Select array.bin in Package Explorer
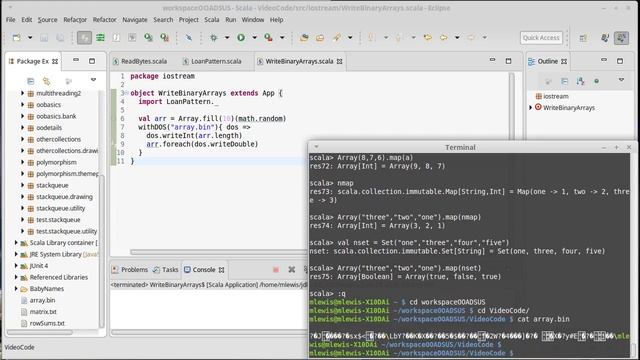 tap(42, 300)
